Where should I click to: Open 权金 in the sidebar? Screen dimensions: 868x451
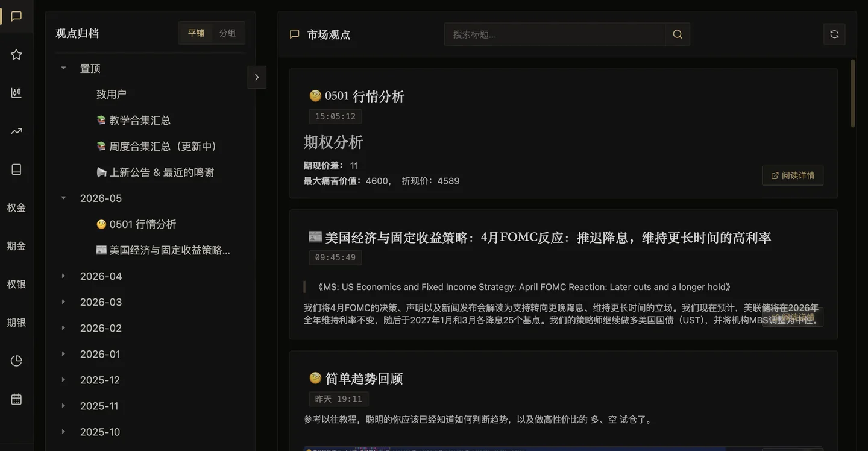[16, 208]
